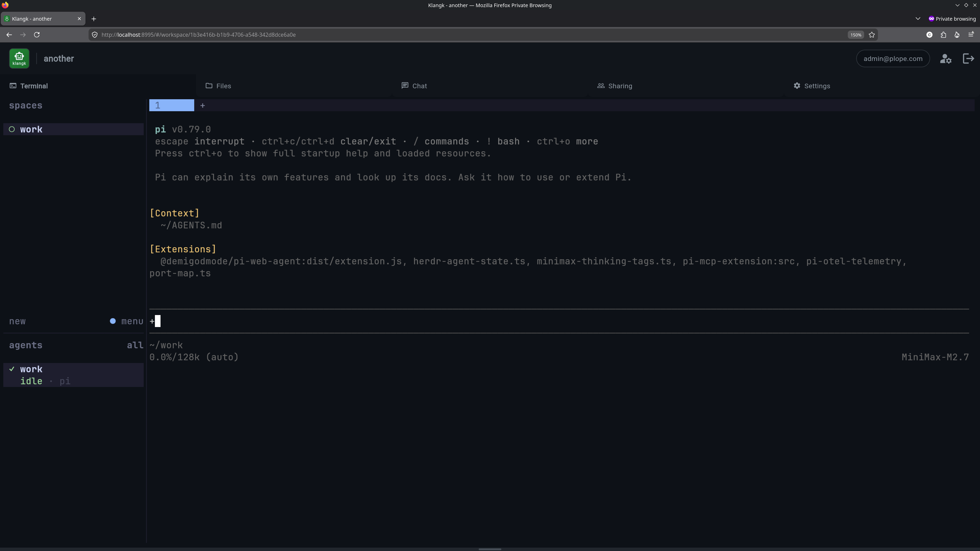
Task: Click the 150% zoom level badge
Action: pos(856,35)
